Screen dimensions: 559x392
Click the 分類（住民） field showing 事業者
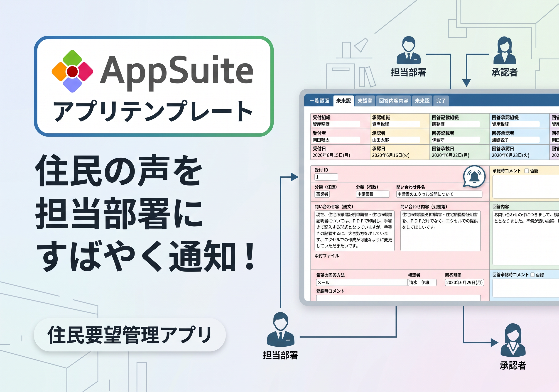pyautogui.click(x=322, y=194)
